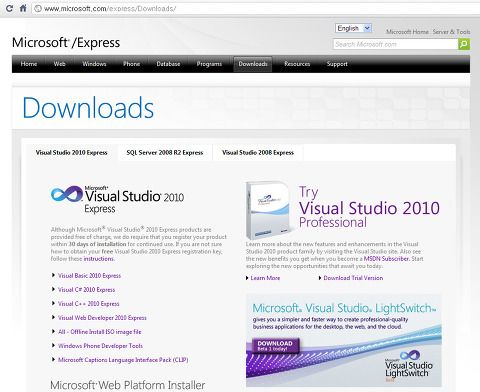Open Visual Web Developer 2010 Express link
This screenshot has width=480, height=392.
(x=102, y=318)
